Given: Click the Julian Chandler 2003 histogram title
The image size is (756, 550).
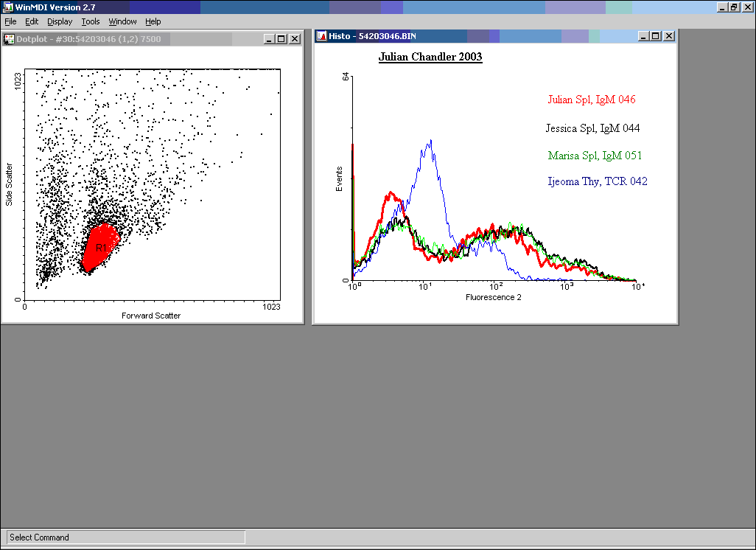Looking at the screenshot, I should pos(430,57).
